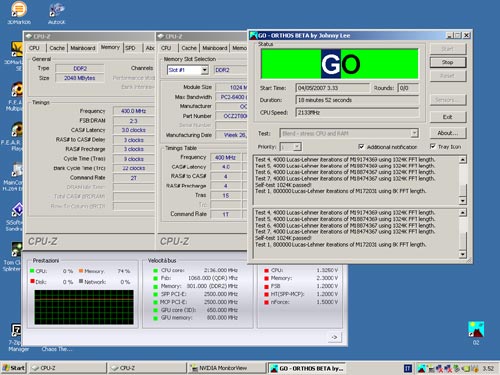Click the taskbar clock showing 3.52
This screenshot has width=500, height=375.
[x=488, y=368]
